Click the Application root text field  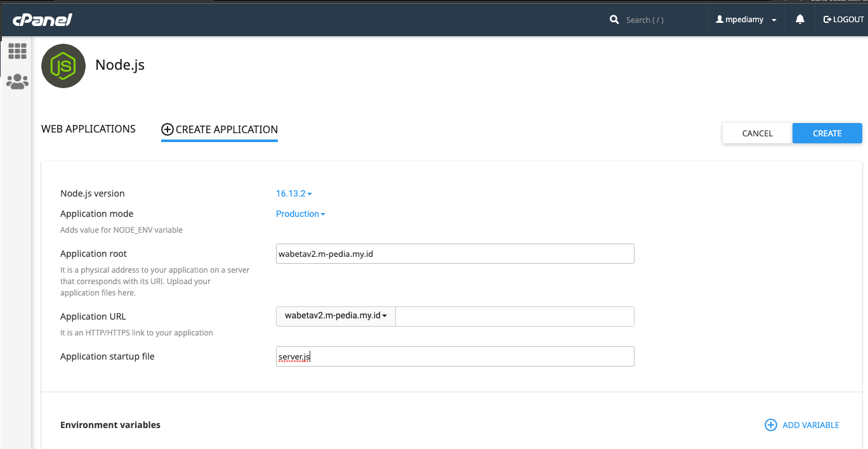[455, 254]
